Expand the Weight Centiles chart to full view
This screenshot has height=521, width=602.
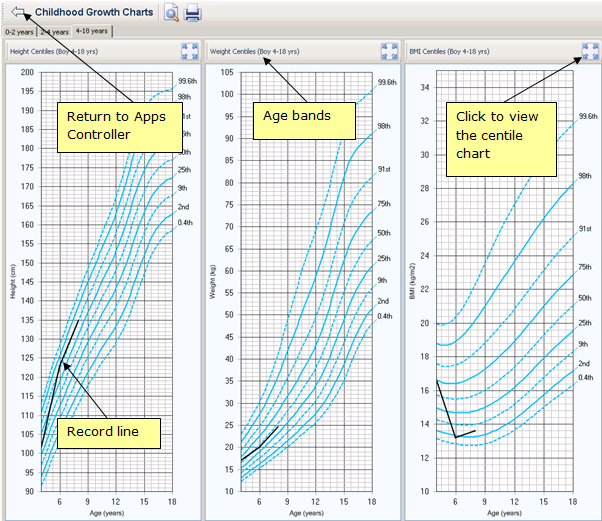pyautogui.click(x=390, y=51)
